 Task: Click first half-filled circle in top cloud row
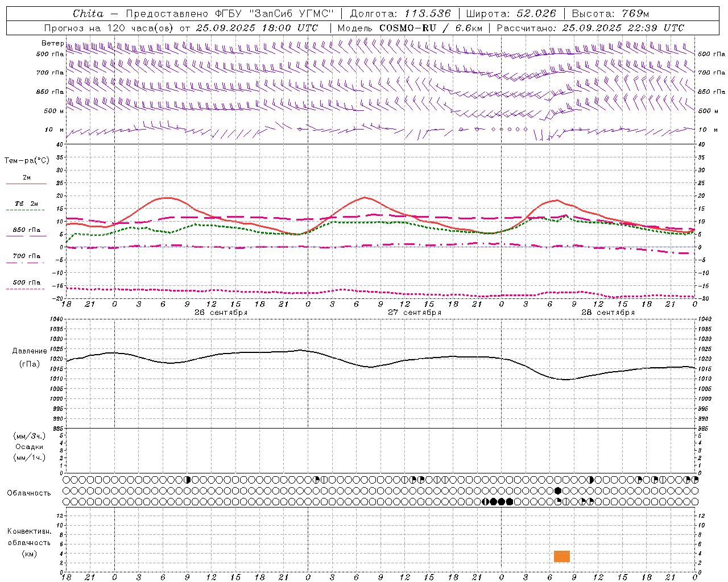(187, 480)
